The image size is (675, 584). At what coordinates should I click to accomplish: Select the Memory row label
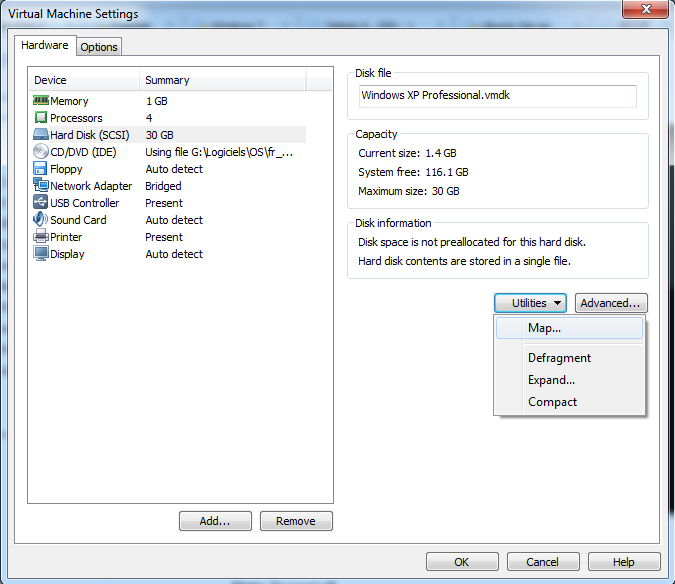point(69,101)
